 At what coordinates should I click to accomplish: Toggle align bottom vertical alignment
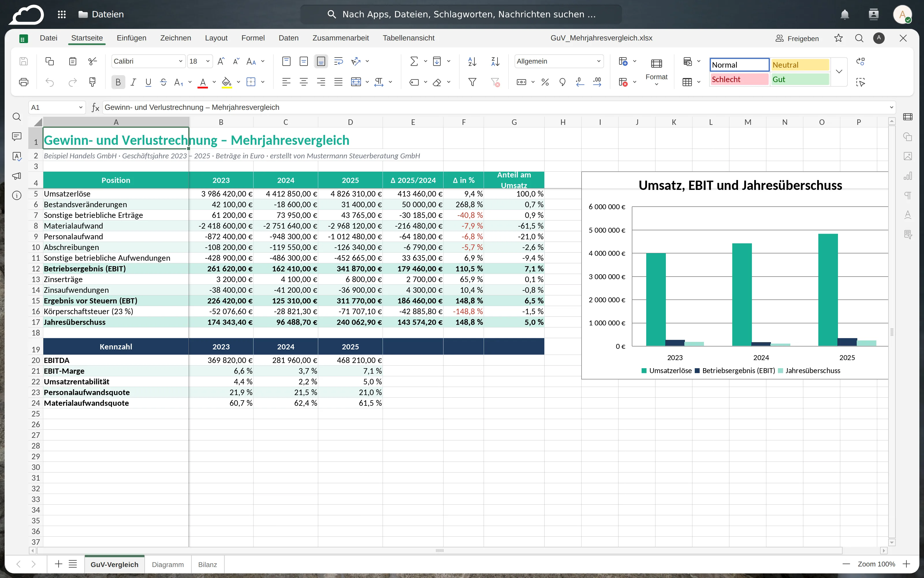(x=321, y=61)
